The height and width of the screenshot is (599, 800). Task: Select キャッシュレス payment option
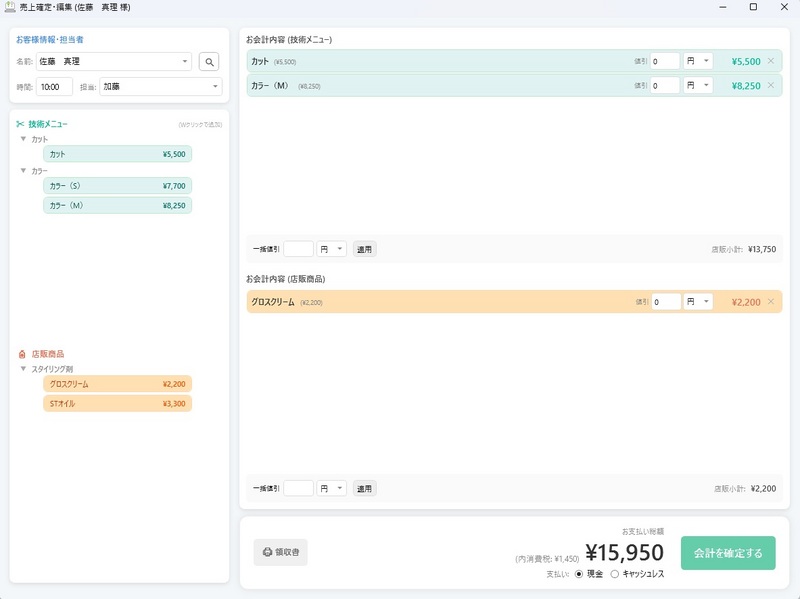pyautogui.click(x=614, y=574)
